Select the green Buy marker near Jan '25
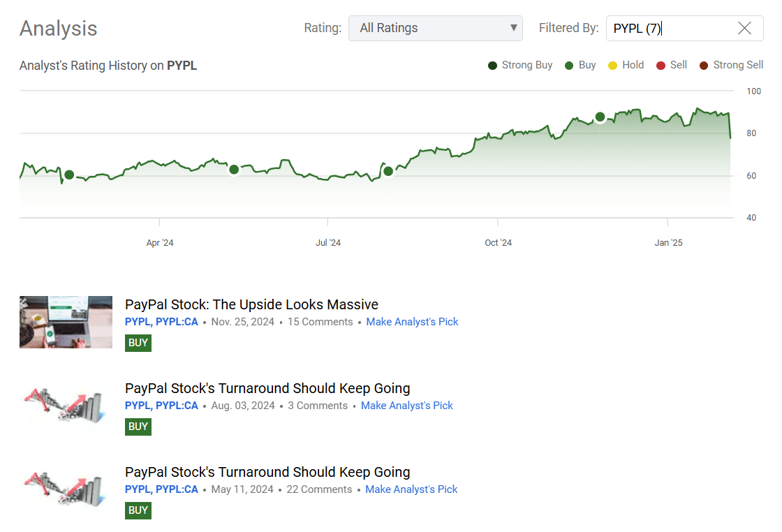 click(x=600, y=117)
